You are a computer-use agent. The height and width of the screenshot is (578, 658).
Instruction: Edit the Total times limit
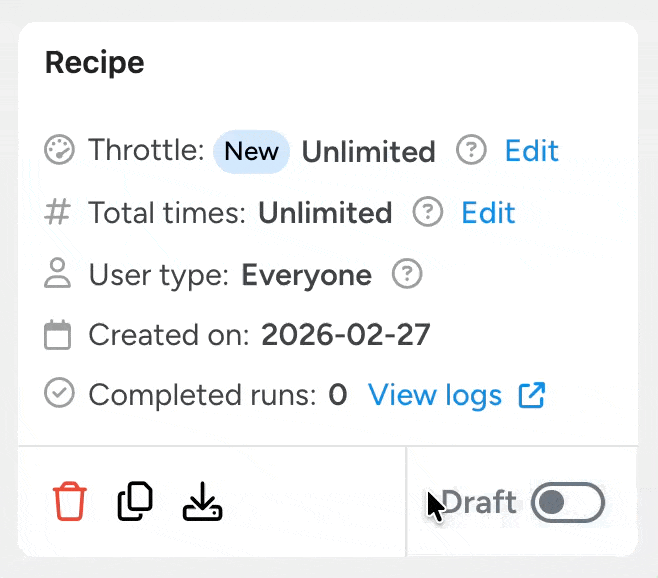coord(488,212)
